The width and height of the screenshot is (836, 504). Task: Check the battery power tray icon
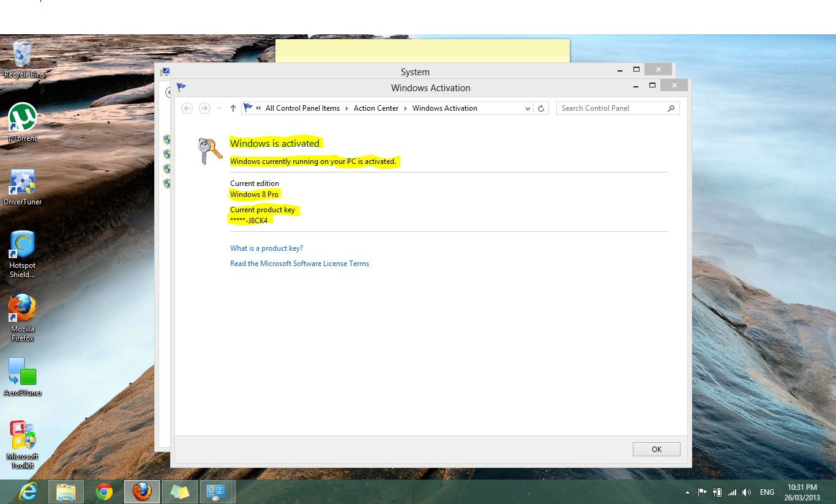coord(717,492)
